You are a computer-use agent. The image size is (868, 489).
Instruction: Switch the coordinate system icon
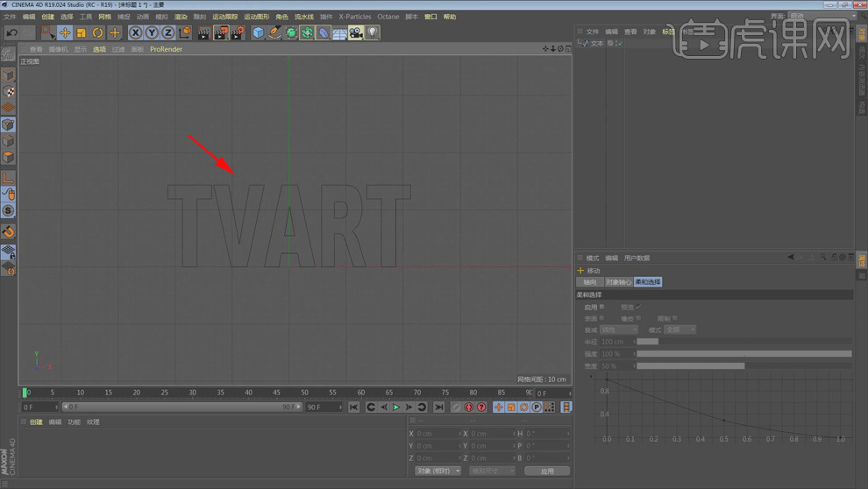click(x=185, y=33)
